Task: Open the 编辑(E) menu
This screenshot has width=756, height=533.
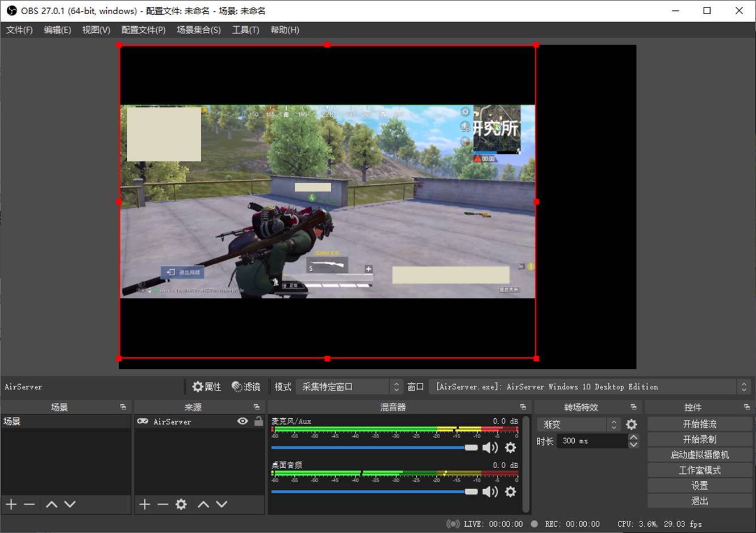Action: 57,30
